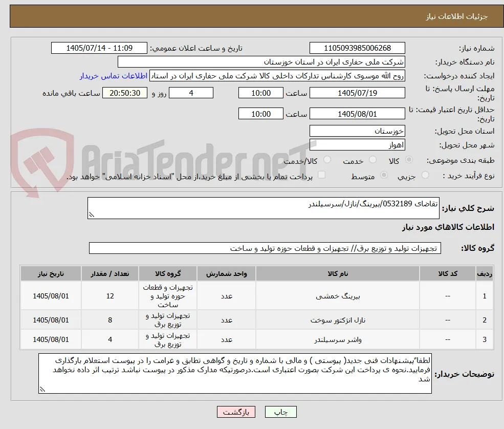Click the goods group cell of واشر سرسیلندر row
Image resolution: width=504 pixels, height=429 pixels.
168,339
